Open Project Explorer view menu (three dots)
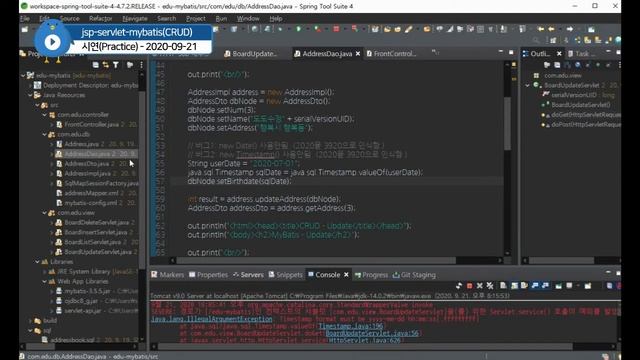Screen dimensions: 640x360 pyautogui.click(x=141, y=64)
